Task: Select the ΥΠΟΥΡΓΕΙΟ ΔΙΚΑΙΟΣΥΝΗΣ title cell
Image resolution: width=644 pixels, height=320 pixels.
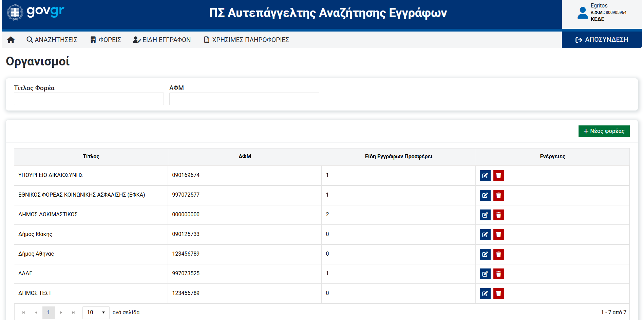Action: (91, 175)
